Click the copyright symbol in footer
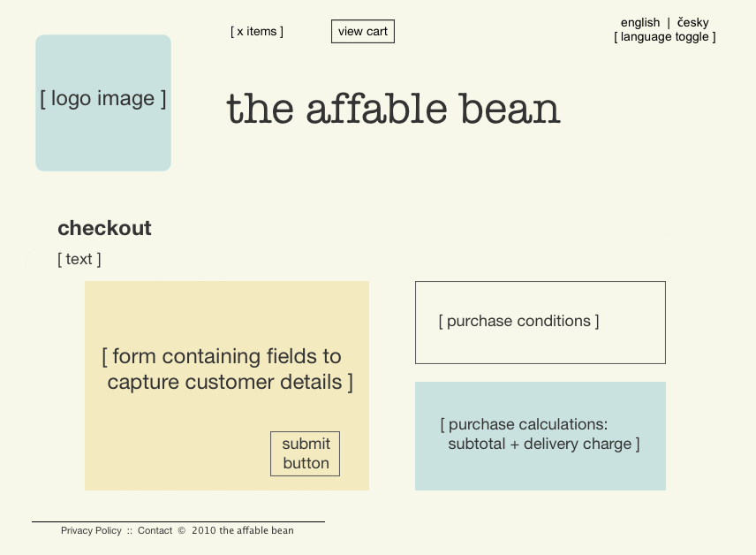Image resolution: width=756 pixels, height=555 pixels. tap(181, 531)
